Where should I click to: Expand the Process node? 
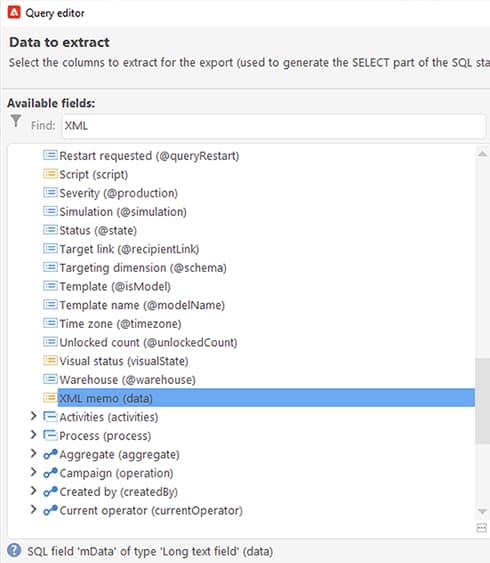tap(33, 435)
